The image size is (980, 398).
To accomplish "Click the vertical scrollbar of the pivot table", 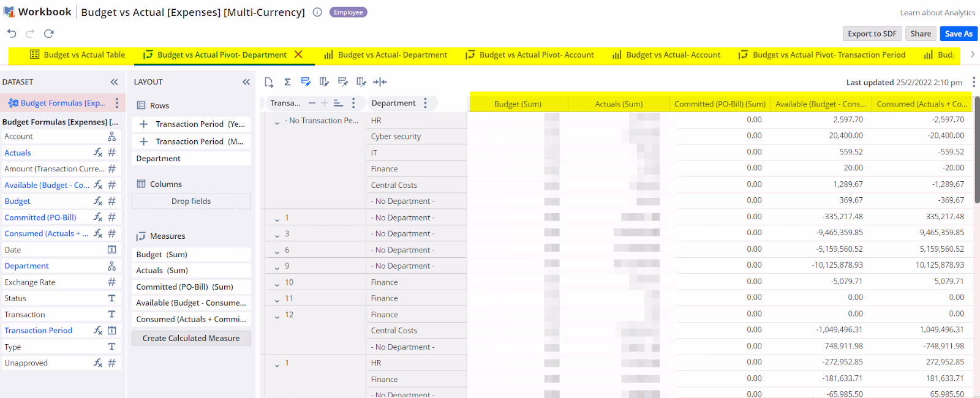I will point(977,150).
